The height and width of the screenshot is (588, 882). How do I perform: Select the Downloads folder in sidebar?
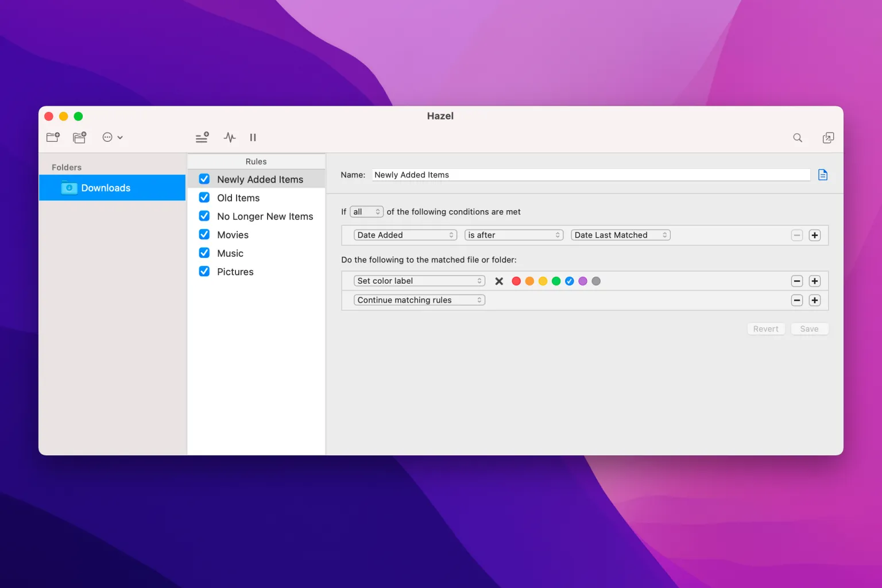[106, 188]
